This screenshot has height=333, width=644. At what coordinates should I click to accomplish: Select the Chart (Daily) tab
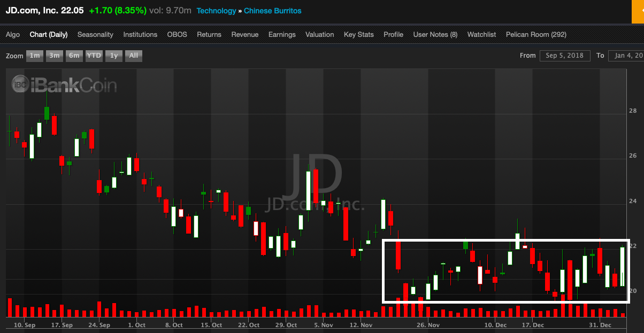coord(49,34)
